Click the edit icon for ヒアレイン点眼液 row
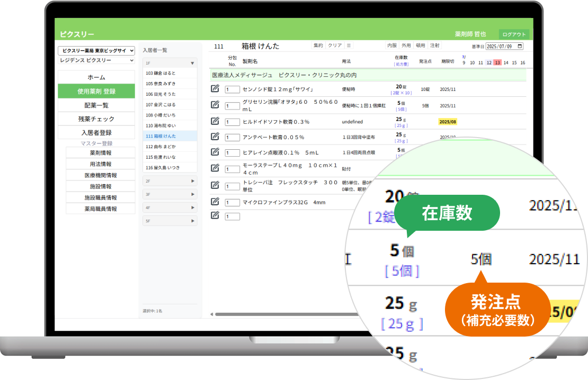The height and width of the screenshot is (380, 588). point(214,152)
